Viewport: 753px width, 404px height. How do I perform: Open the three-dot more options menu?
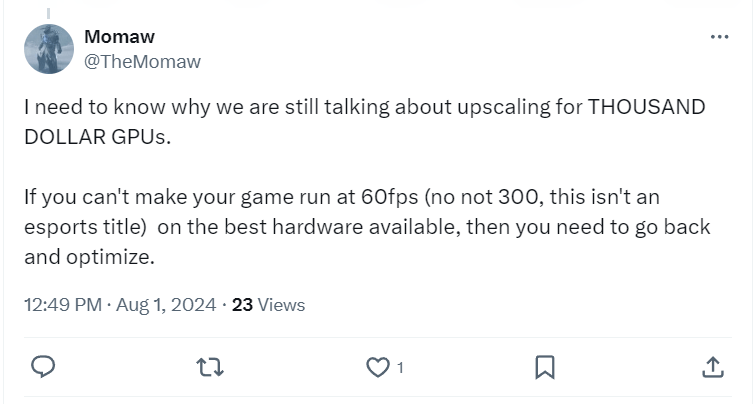coord(719,37)
